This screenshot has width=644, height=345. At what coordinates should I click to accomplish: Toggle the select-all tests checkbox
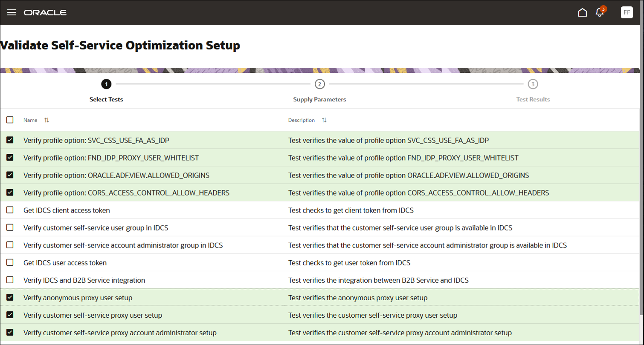point(10,120)
